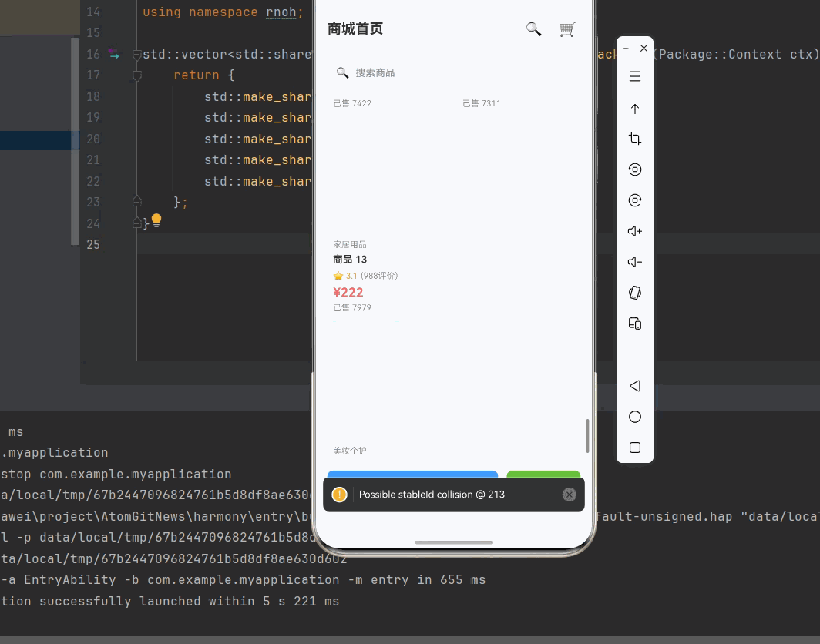Click the 'Possible stableId collision @ 213' message
This screenshot has height=644, width=820.
(x=432, y=495)
